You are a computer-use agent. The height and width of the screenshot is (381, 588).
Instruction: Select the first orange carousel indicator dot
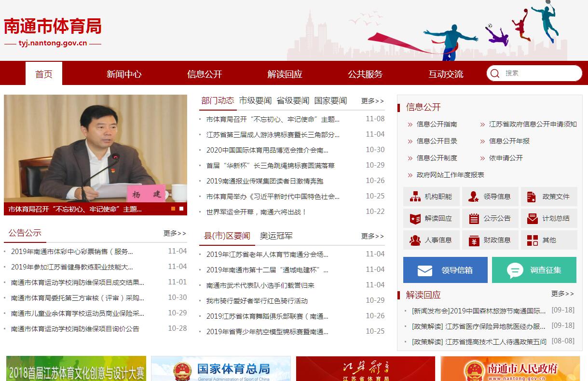click(173, 209)
